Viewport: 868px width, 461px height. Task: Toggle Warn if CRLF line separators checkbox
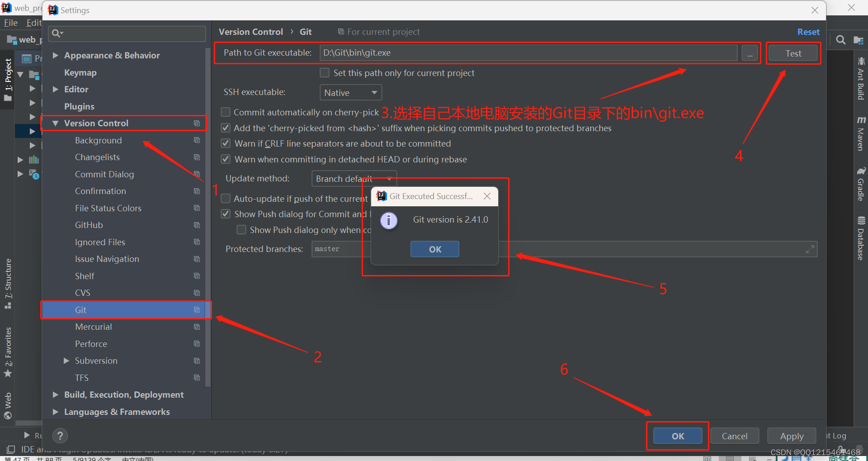(x=226, y=143)
